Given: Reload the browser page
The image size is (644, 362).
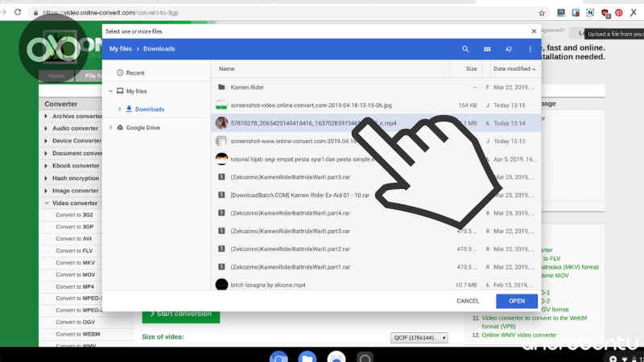Looking at the screenshot, I should [x=18, y=12].
